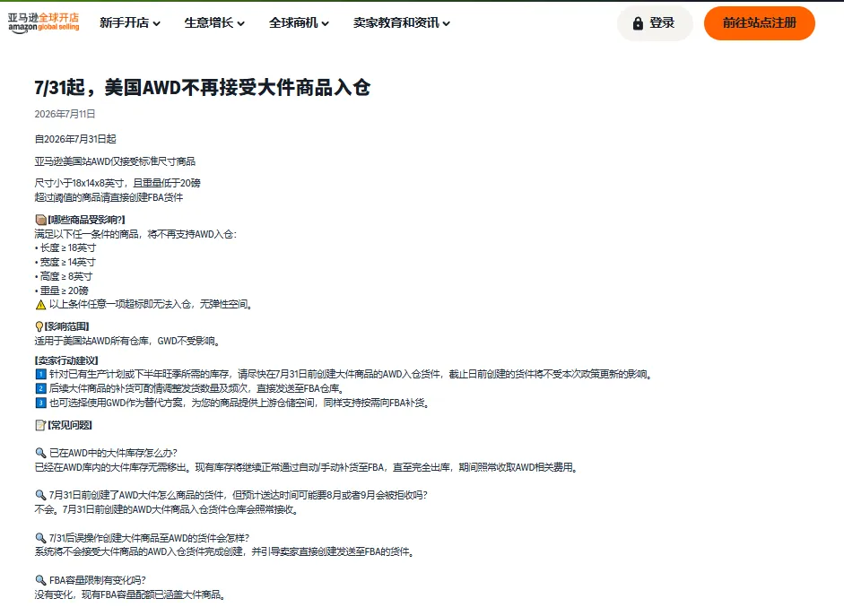This screenshot has height=616, width=844.
Task: Click the publication date 2026年7月11日
Action: tap(65, 114)
